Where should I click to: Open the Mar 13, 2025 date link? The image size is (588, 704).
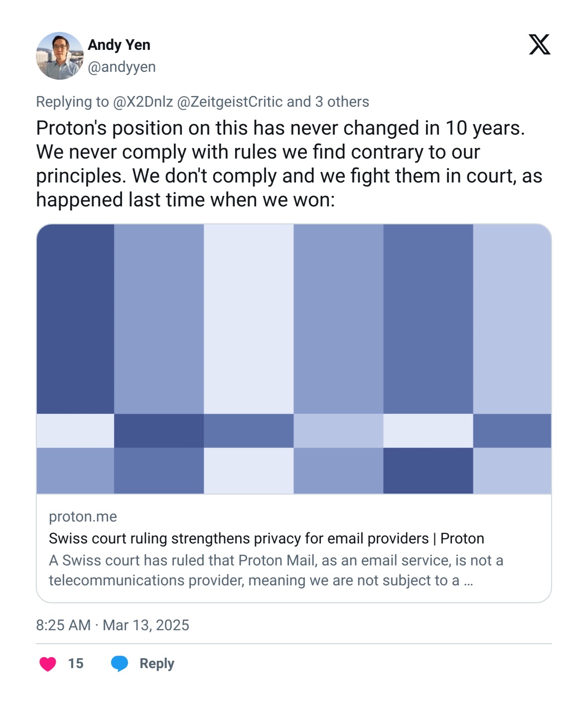[146, 625]
